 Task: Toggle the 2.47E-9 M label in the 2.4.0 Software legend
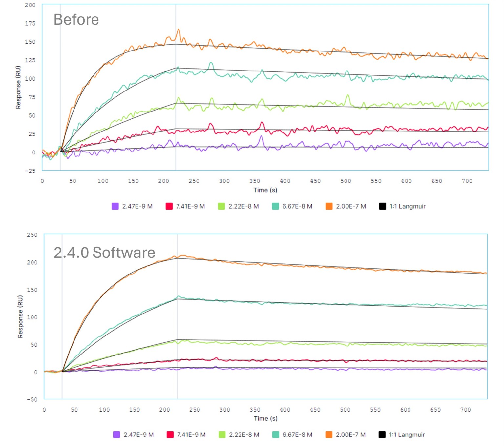[x=138, y=435]
